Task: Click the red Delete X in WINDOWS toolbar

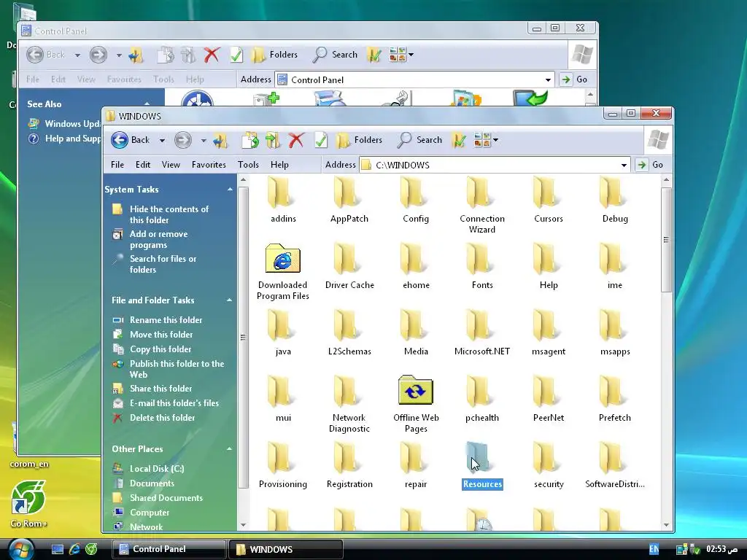Action: point(296,140)
